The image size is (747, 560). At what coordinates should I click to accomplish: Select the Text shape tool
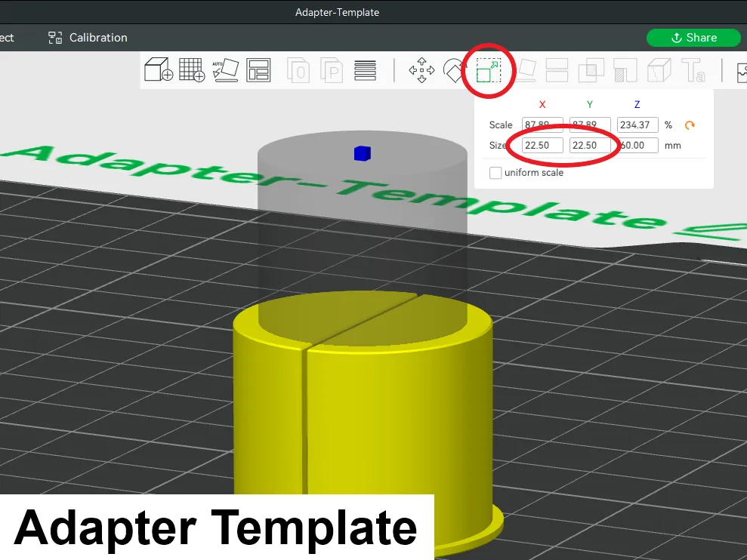coord(693,71)
